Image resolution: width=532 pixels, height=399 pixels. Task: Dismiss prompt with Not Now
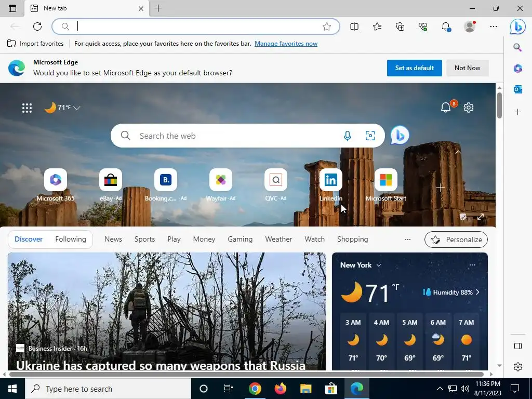467,68
